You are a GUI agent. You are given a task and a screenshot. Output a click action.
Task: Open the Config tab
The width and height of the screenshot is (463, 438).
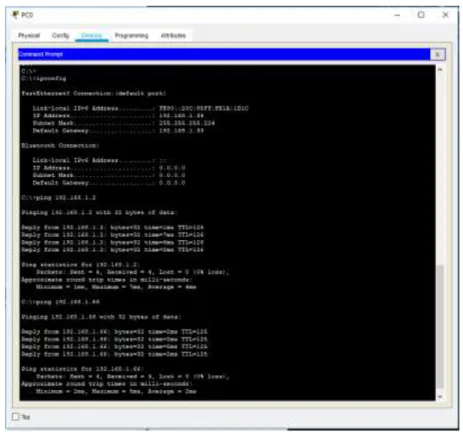pos(60,35)
